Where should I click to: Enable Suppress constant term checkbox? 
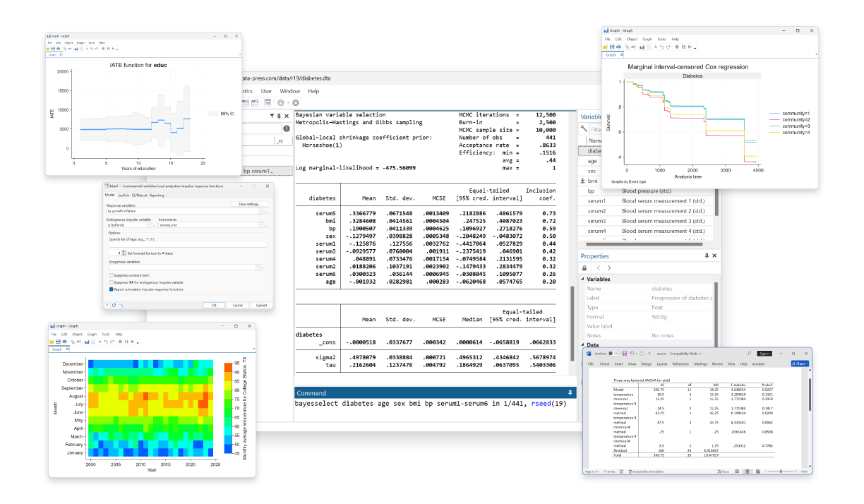[x=112, y=275]
